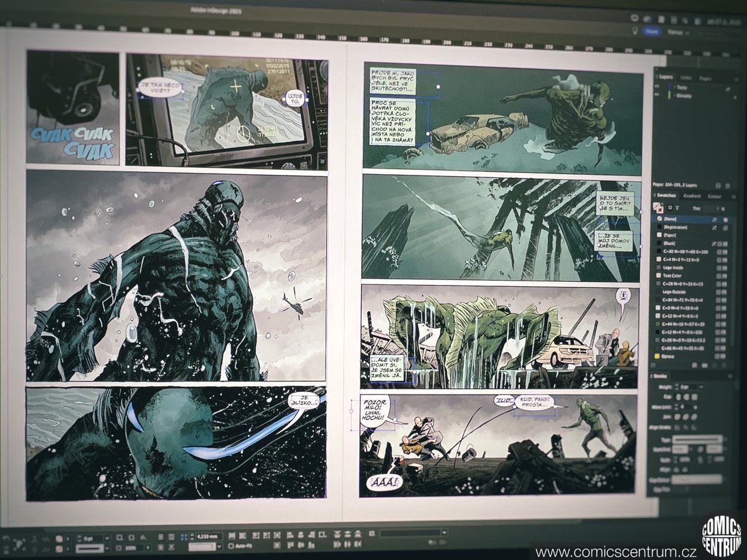The image size is (747, 560).
Task: Click the stroke colour icon in control bar
Action: pos(59,549)
